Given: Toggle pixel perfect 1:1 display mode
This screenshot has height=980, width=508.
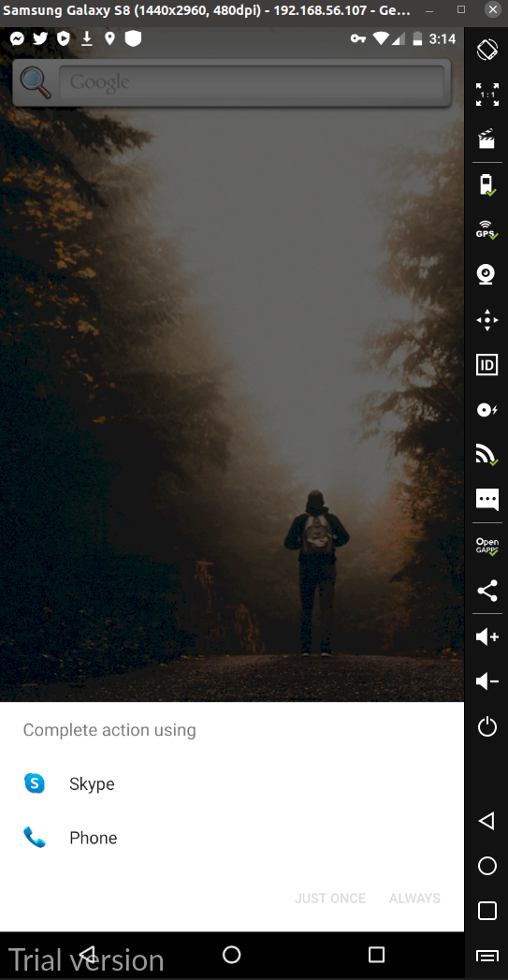Looking at the screenshot, I should point(486,95).
